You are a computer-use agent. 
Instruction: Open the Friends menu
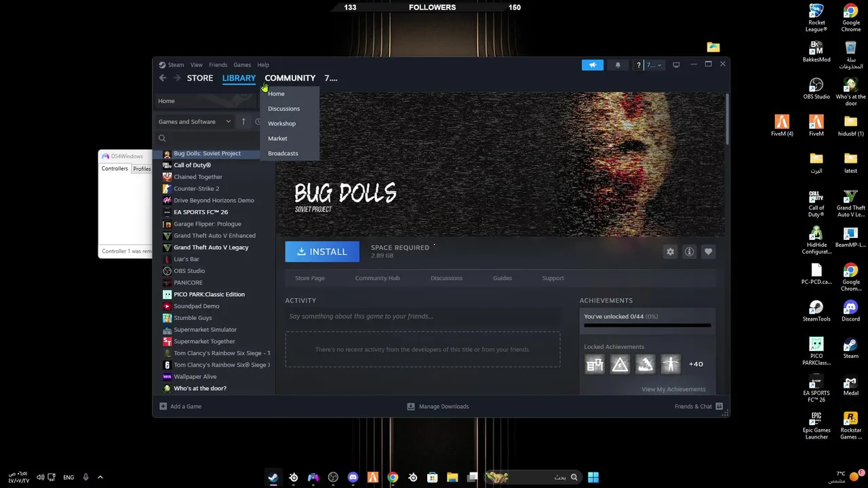(218, 65)
